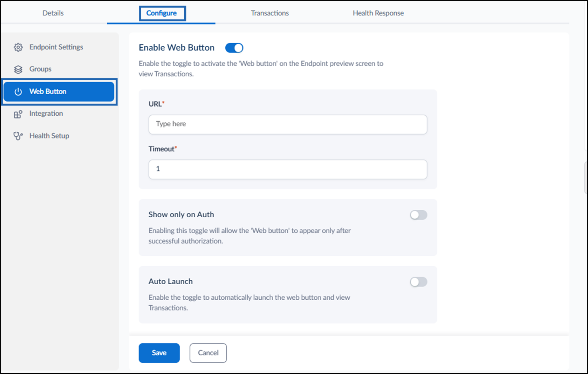Click the Groups layers icon

coord(18,69)
